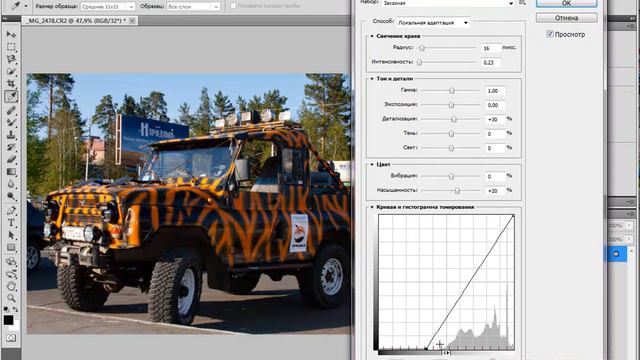
Task: Toggle the Просмотр preview checkbox
Action: 549,34
